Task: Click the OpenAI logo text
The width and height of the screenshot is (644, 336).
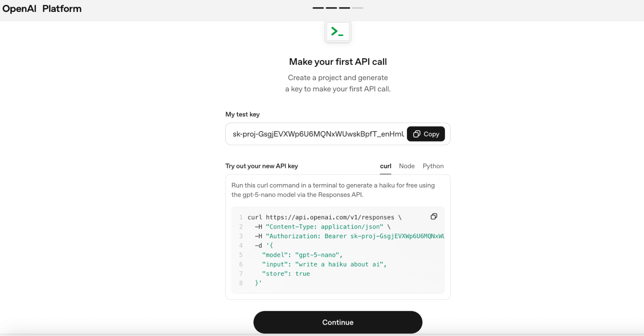Action: [19, 9]
